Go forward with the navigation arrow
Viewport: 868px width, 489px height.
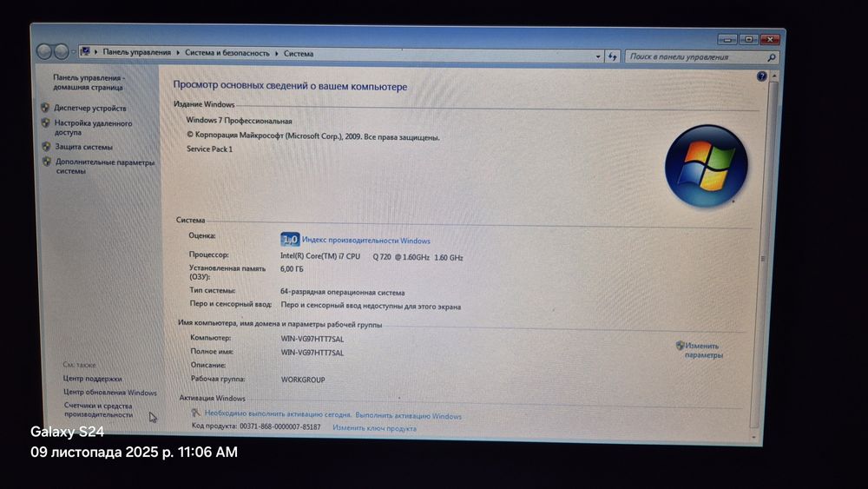61,51
